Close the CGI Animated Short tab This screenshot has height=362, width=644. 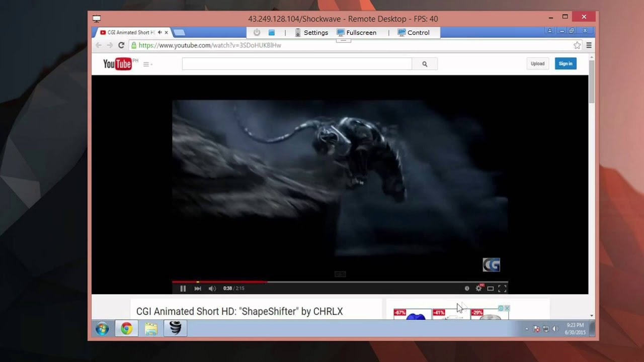[167, 33]
